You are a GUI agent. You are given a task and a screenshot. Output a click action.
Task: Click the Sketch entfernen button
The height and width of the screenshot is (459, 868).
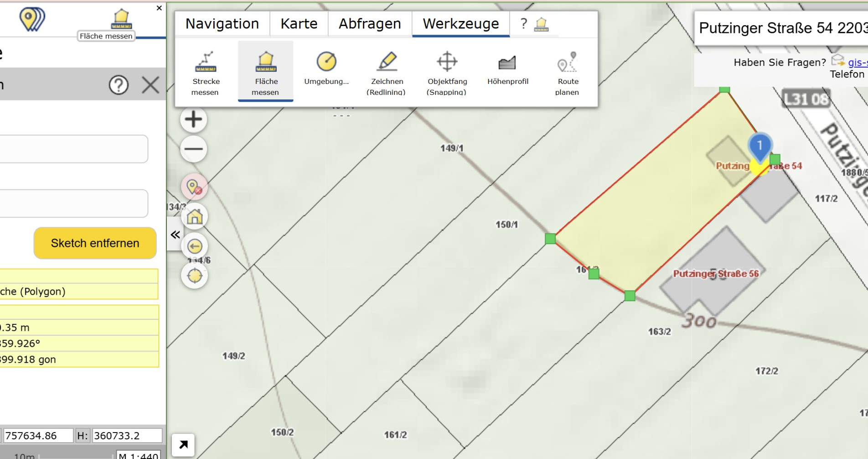point(95,243)
